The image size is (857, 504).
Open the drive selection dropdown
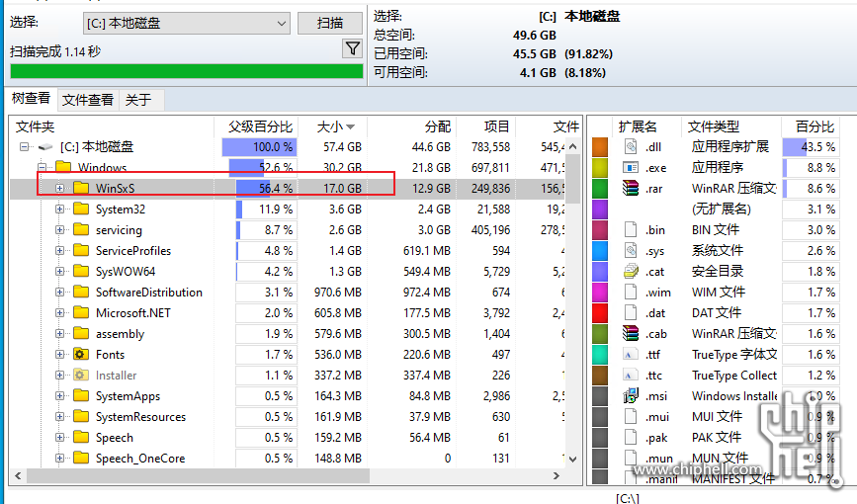tap(186, 24)
